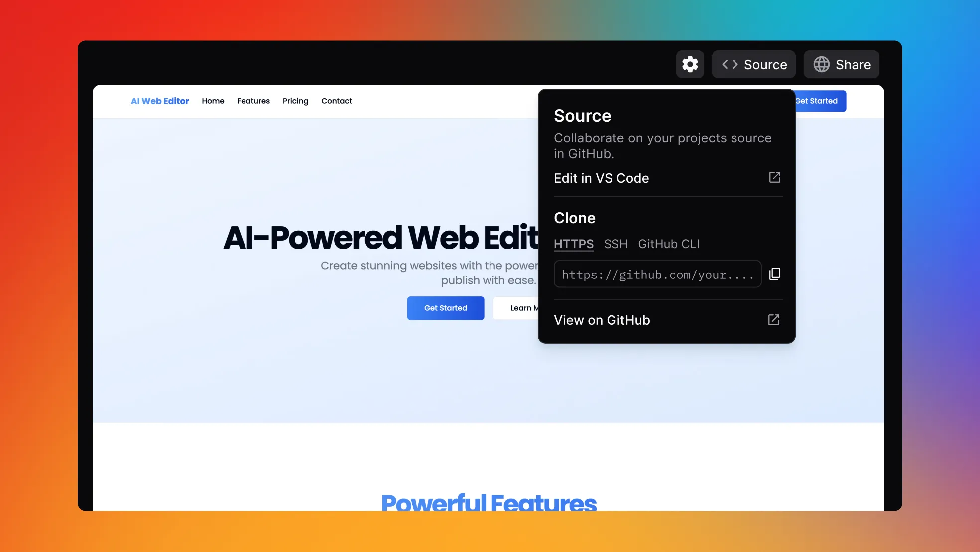The image size is (980, 552).
Task: Open the Pricing navigation menu item
Action: tap(295, 100)
